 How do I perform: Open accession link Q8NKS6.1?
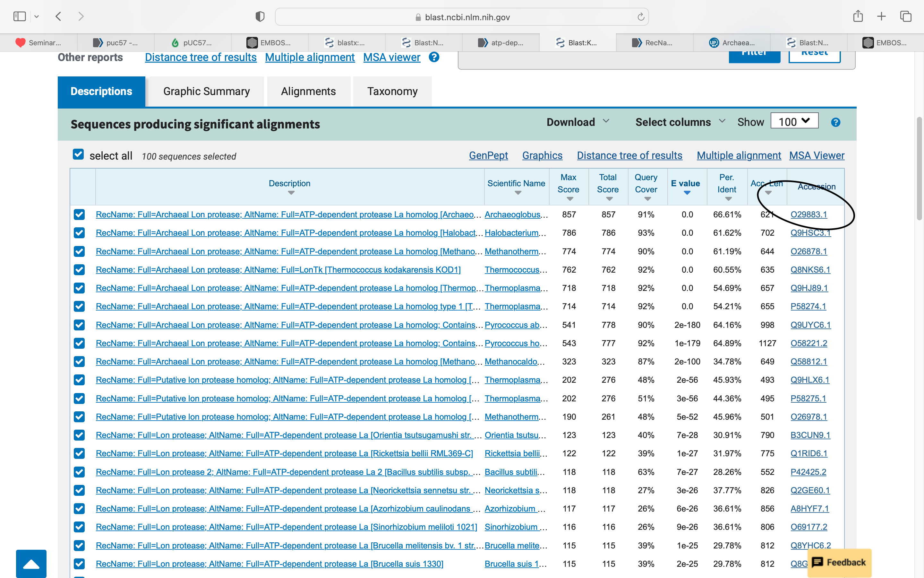pyautogui.click(x=810, y=270)
